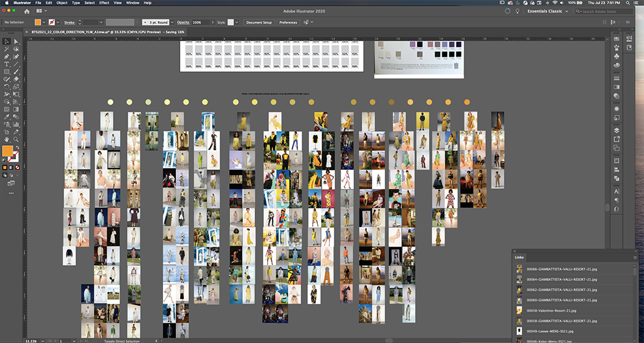Click the last orange swatch circle on canvas

(467, 102)
